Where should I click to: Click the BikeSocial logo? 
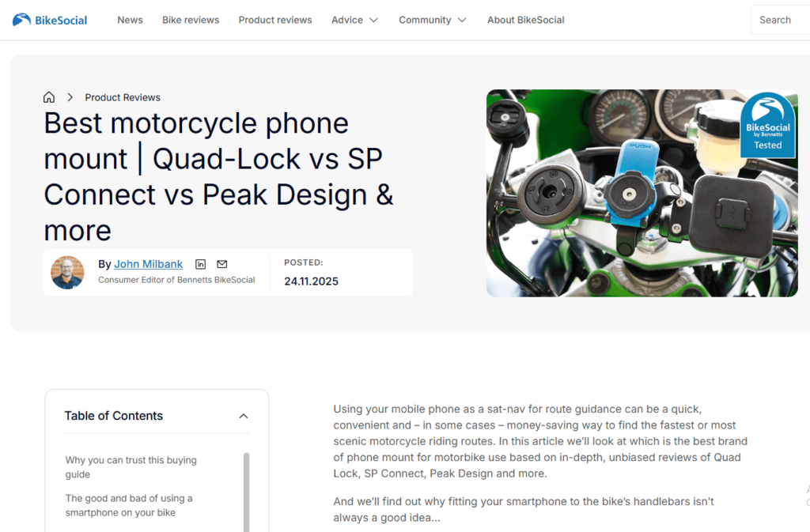[x=50, y=20]
